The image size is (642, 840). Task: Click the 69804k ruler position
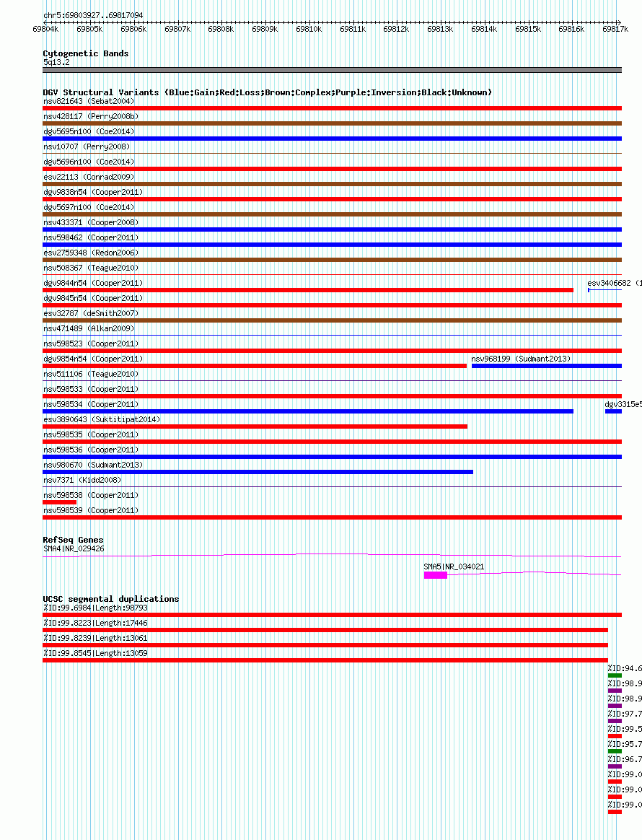tap(45, 30)
